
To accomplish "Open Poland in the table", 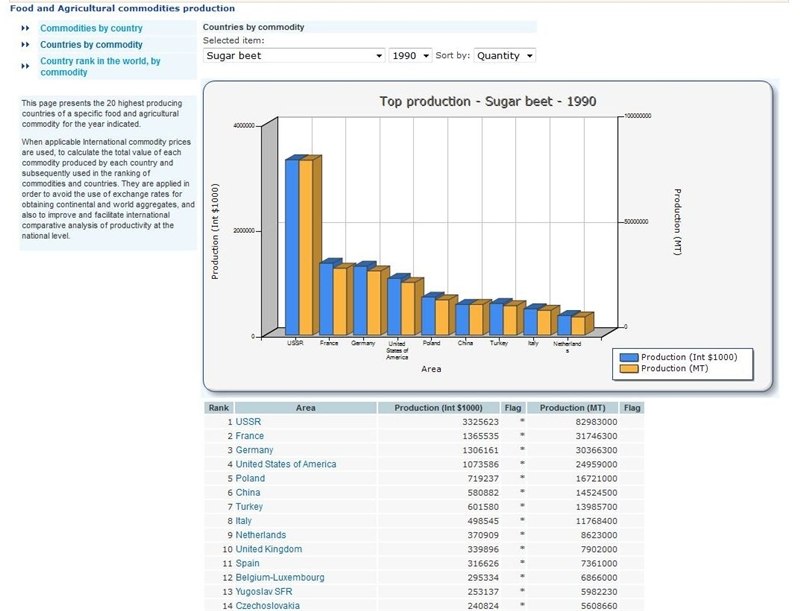I will (x=250, y=478).
